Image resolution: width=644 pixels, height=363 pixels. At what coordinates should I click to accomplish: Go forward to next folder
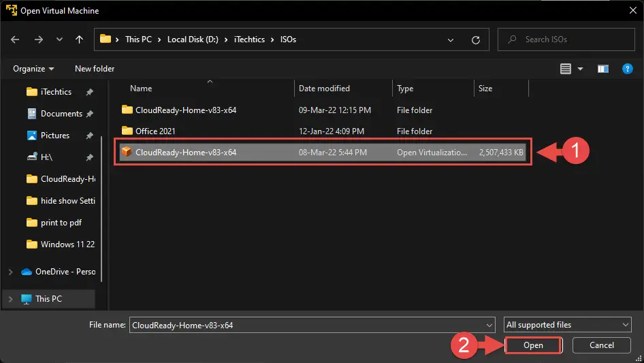click(x=39, y=40)
